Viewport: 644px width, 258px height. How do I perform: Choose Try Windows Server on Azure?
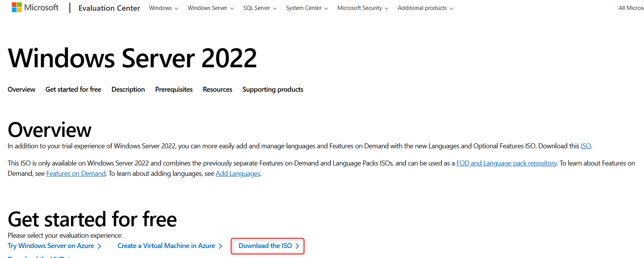coord(51,246)
